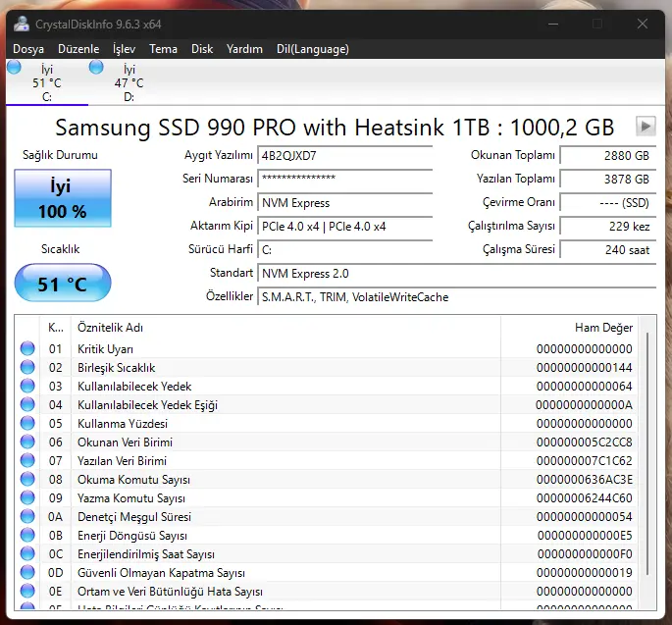Select the Okuma Komutu Sayısı attribute name
The image size is (672, 625).
click(133, 480)
